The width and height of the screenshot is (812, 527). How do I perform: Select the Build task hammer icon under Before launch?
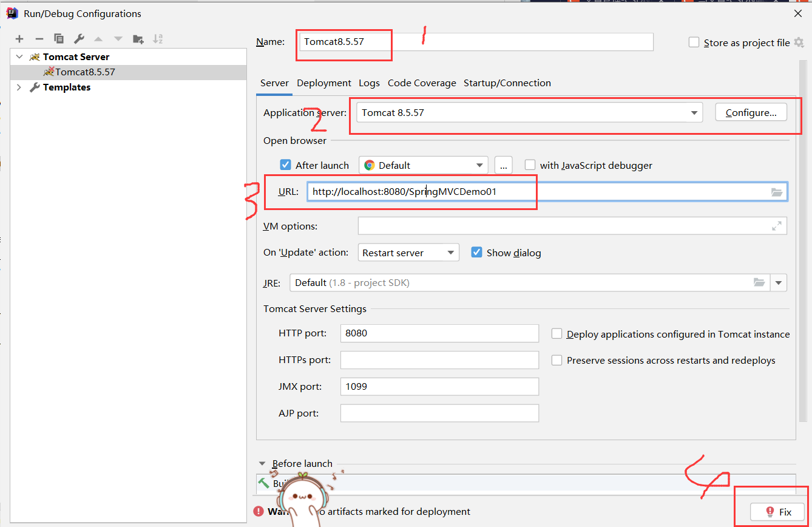click(x=263, y=483)
